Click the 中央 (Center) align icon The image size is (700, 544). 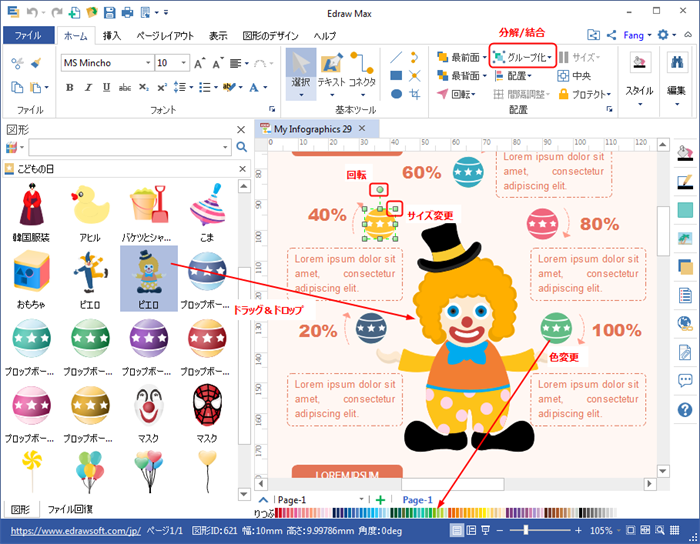pyautogui.click(x=574, y=75)
